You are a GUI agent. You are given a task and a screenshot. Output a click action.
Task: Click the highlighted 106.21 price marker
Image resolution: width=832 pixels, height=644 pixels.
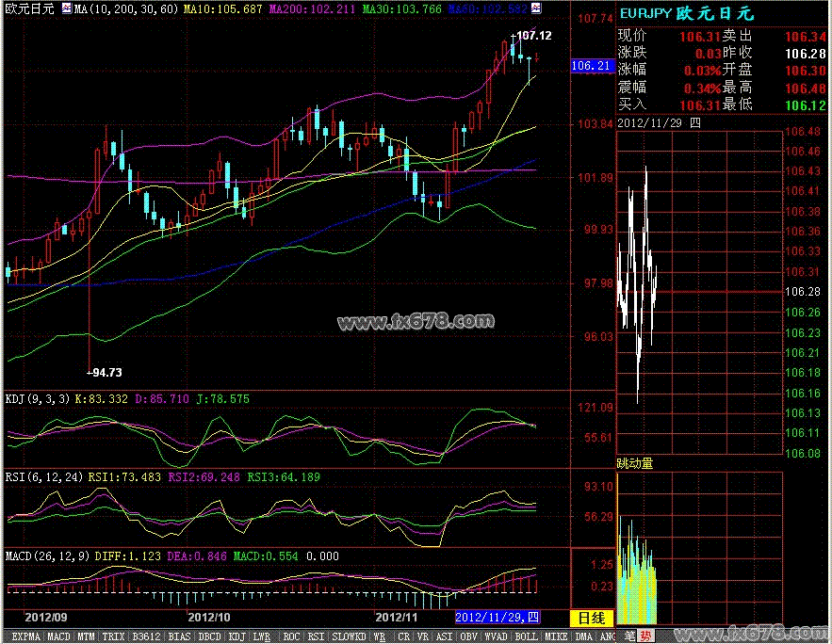click(591, 66)
